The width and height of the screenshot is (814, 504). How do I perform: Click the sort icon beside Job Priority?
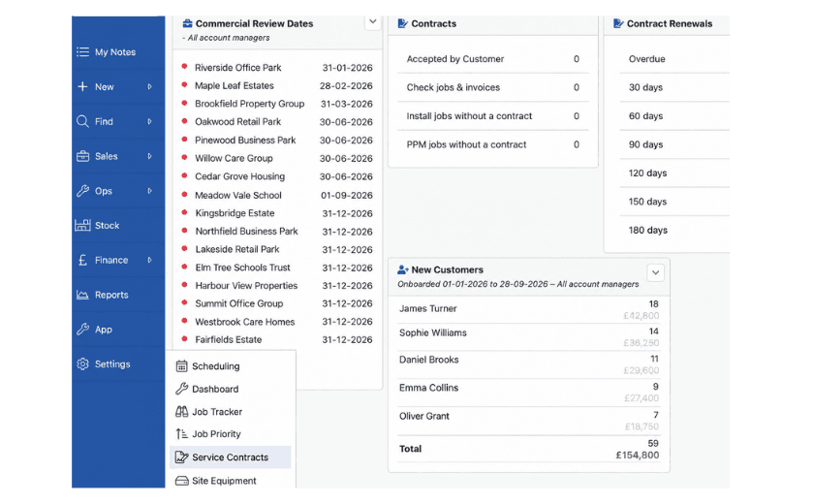[181, 434]
